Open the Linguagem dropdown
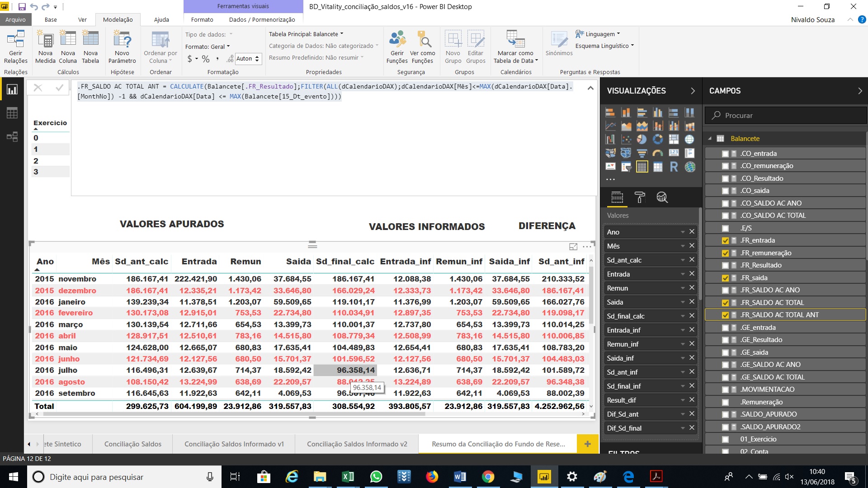 coord(598,34)
